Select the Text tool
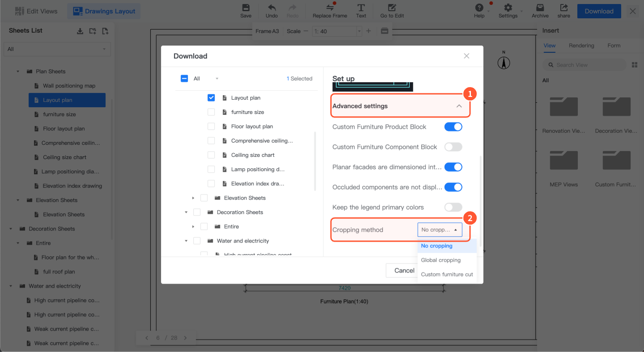This screenshot has height=352, width=644. [361, 8]
